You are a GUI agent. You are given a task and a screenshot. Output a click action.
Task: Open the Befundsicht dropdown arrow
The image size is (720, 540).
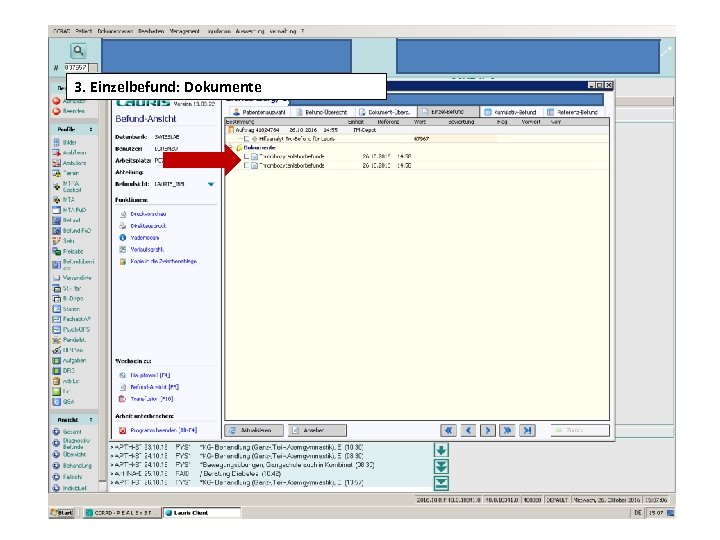211,184
